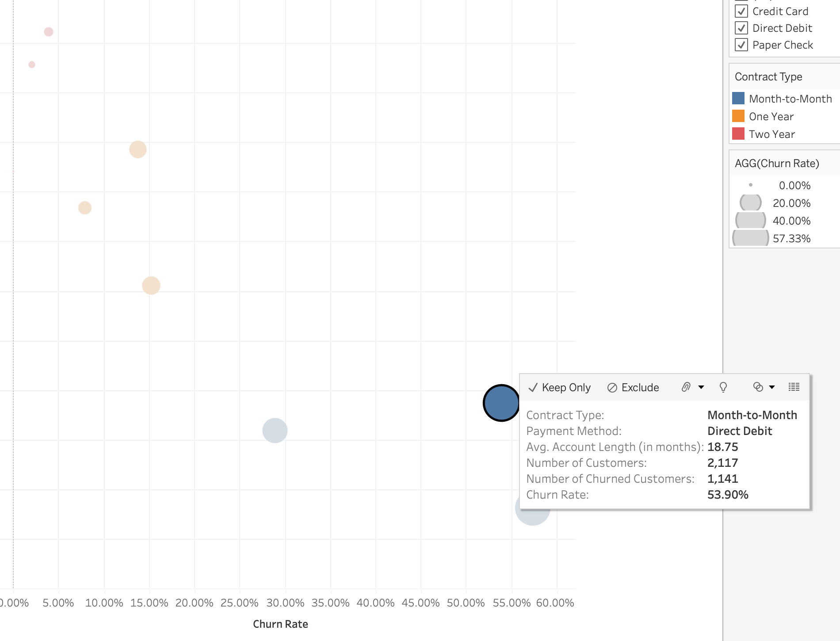Select the highlighted Month-to-Month Direct Debit bubble
The image size is (840, 641).
point(501,403)
